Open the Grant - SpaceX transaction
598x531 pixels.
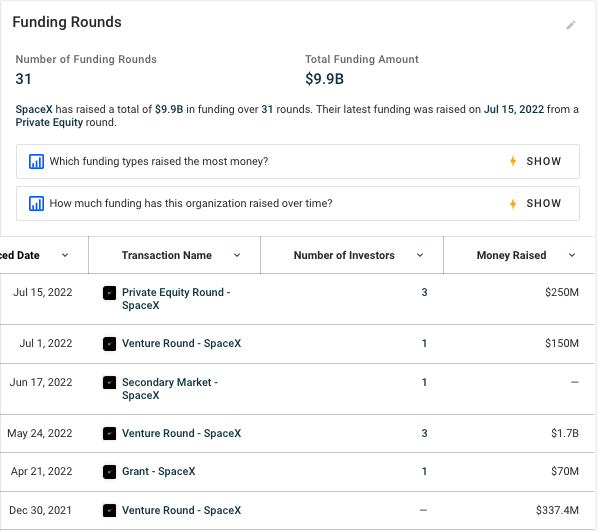[x=158, y=471]
